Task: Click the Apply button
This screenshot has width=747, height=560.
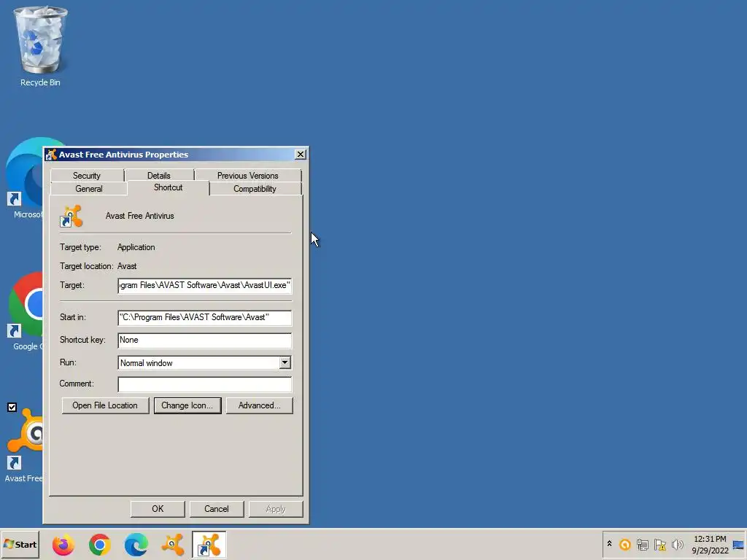Action: [x=276, y=508]
